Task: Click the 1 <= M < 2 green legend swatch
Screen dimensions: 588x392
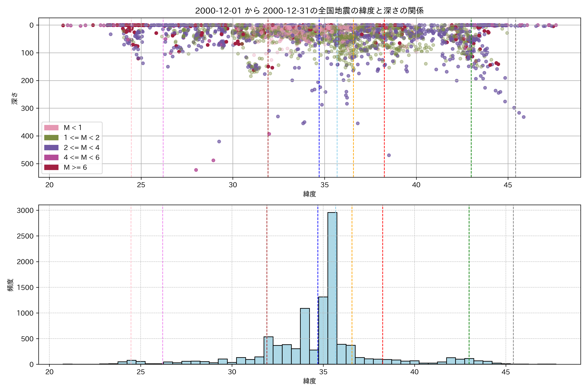Action: click(51, 138)
